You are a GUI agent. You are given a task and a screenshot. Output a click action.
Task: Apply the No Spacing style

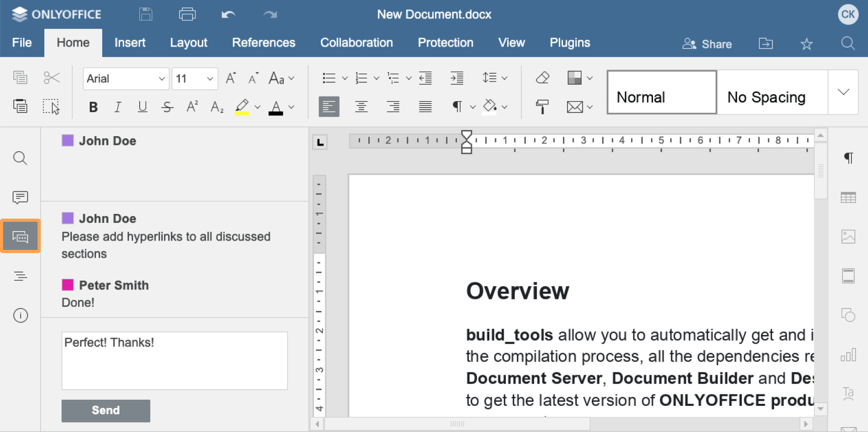pos(773,92)
